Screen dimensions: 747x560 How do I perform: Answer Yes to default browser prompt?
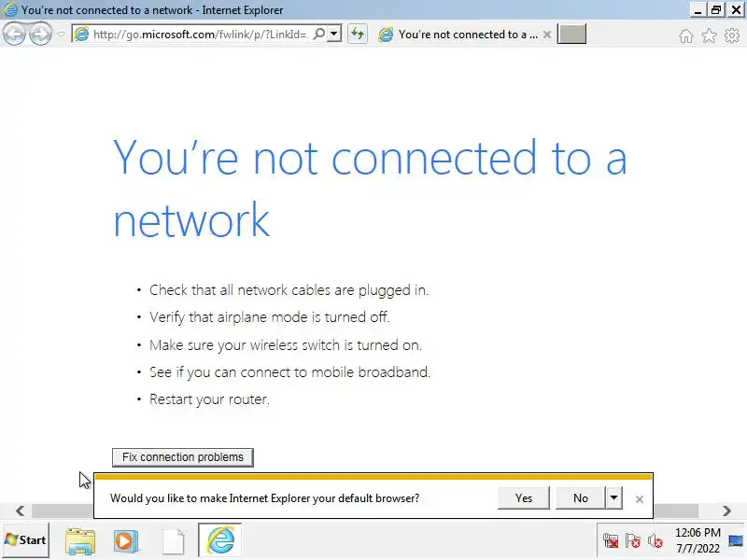pyautogui.click(x=524, y=498)
